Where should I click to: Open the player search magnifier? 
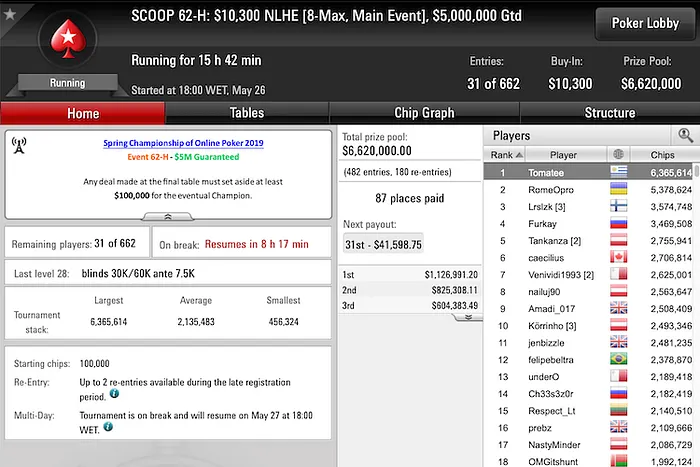click(685, 134)
